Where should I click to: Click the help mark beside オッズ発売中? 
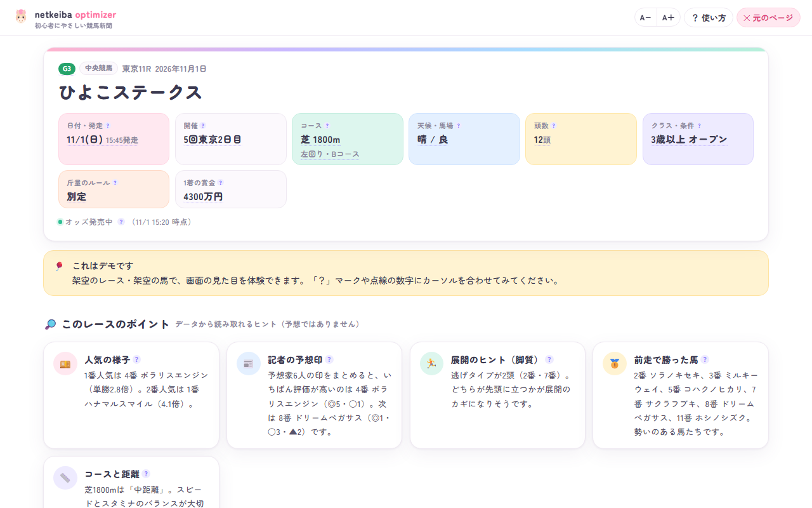click(x=121, y=222)
